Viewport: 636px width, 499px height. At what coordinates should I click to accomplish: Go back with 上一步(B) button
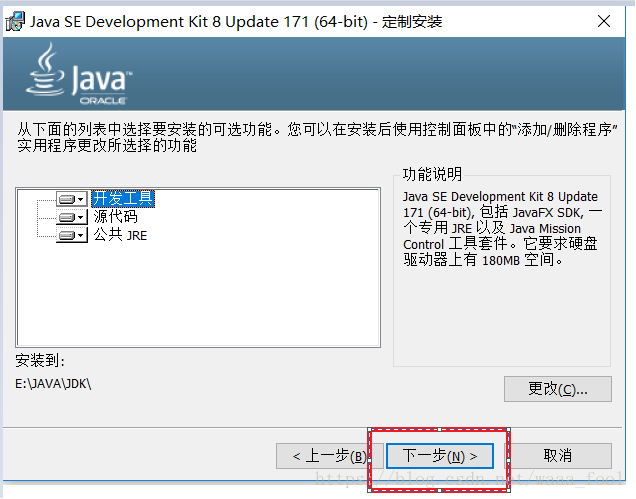click(x=329, y=456)
